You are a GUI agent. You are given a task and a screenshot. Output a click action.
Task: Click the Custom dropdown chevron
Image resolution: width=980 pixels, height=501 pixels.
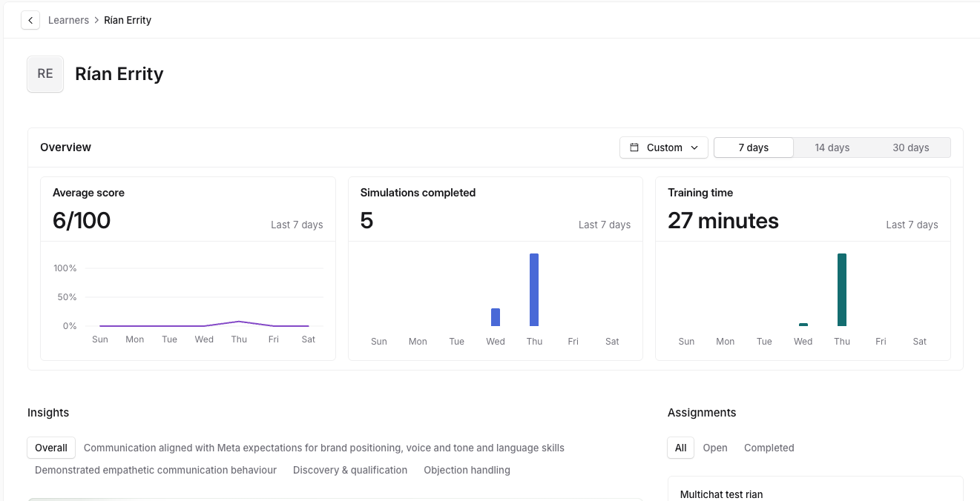694,147
